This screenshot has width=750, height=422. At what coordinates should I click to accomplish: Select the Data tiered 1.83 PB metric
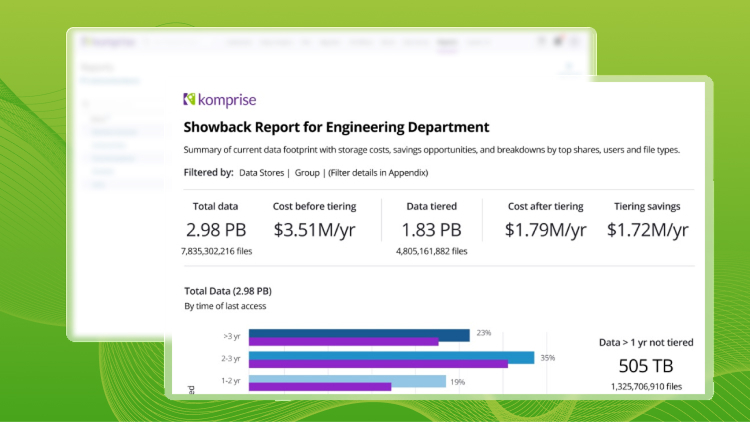(431, 230)
